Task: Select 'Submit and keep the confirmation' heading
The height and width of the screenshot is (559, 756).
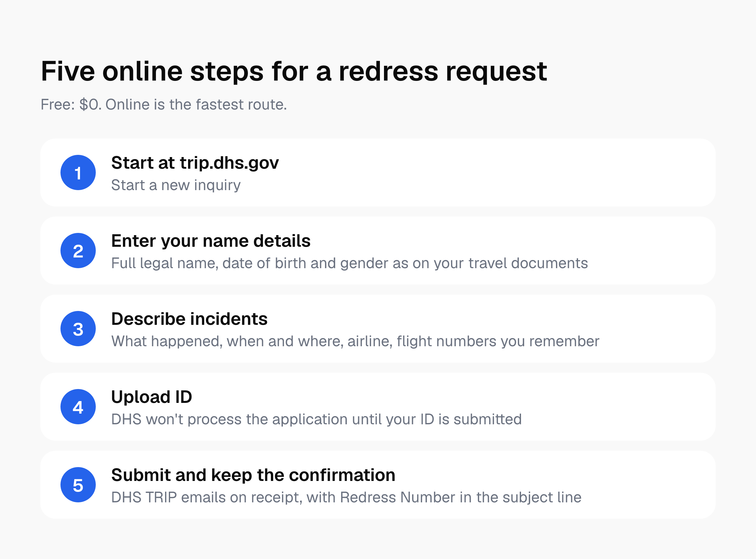Action: click(253, 475)
